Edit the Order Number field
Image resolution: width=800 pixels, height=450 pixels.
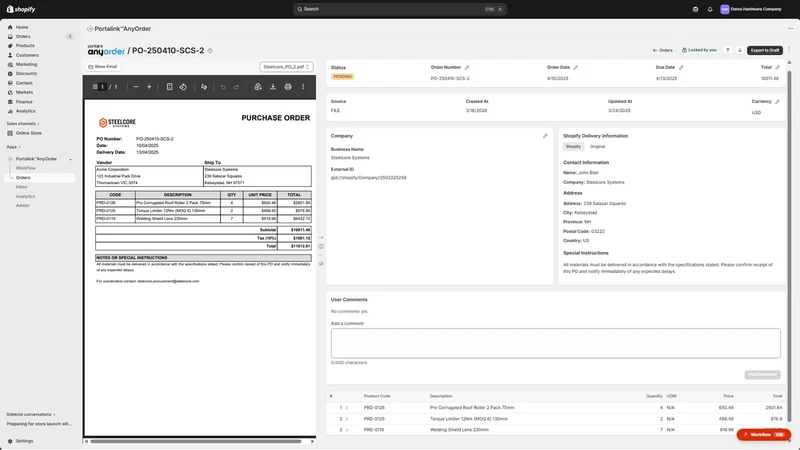coord(467,67)
